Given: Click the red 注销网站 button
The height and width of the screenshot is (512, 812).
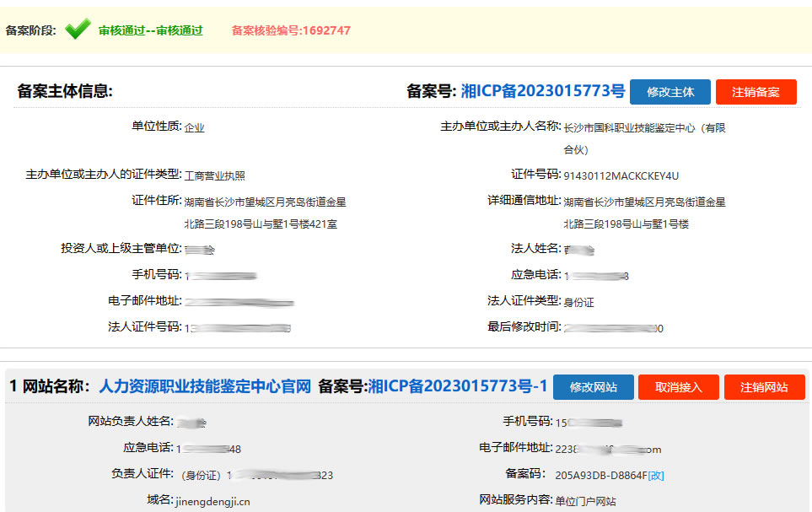Looking at the screenshot, I should click(x=764, y=387).
